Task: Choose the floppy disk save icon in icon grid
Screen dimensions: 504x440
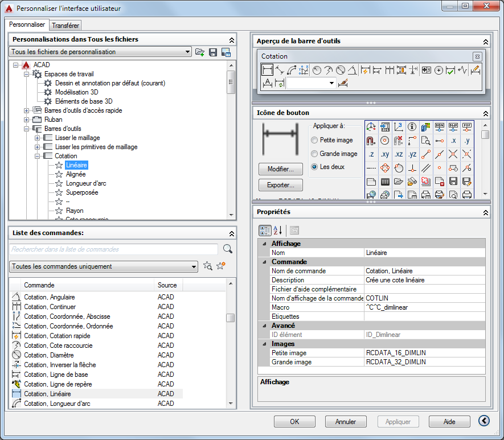Action: pos(453,182)
